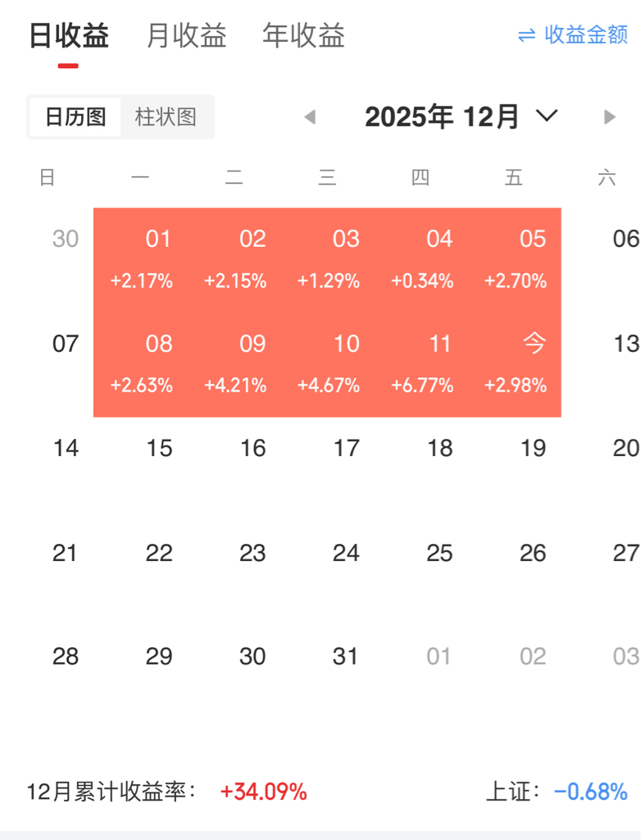Toggle display to 收益金额
The width and height of the screenshot is (641, 840).
pyautogui.click(x=585, y=35)
